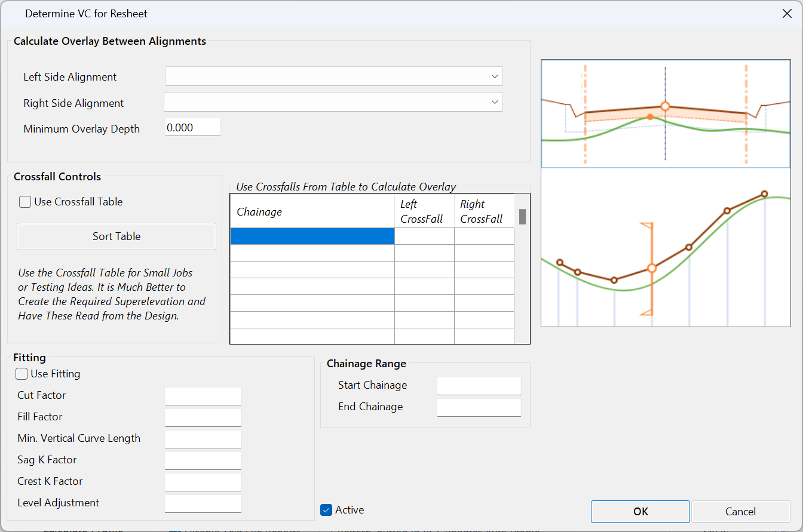Select first row Left CrossFall cell
Viewport: 803px width, 532px height.
[424, 236]
